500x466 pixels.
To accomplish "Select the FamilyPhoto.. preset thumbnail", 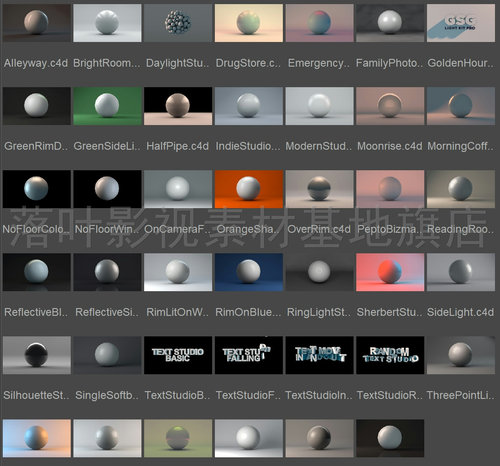I will [x=390, y=23].
